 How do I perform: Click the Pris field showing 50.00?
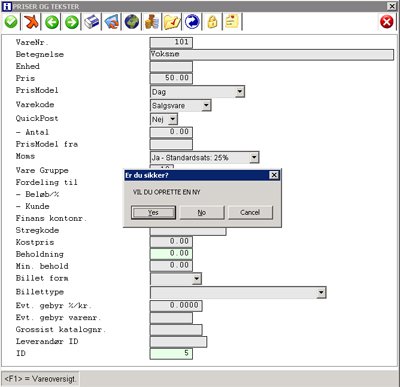(x=171, y=78)
